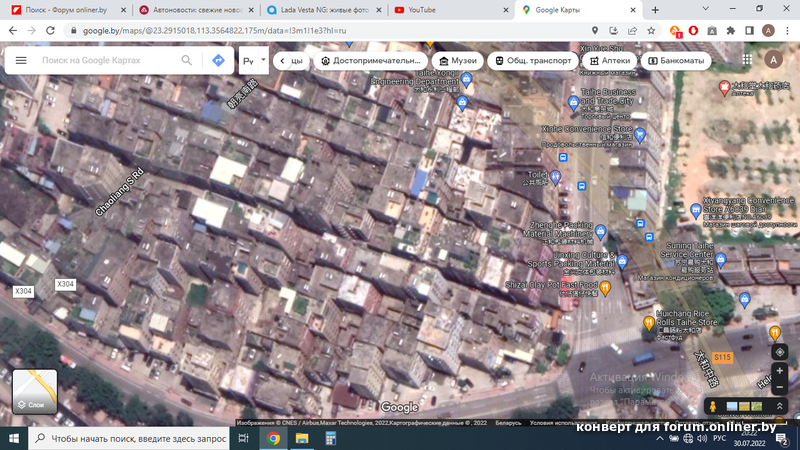Image resolution: width=800 pixels, height=450 pixels.
Task: Show my current location
Action: (x=780, y=352)
